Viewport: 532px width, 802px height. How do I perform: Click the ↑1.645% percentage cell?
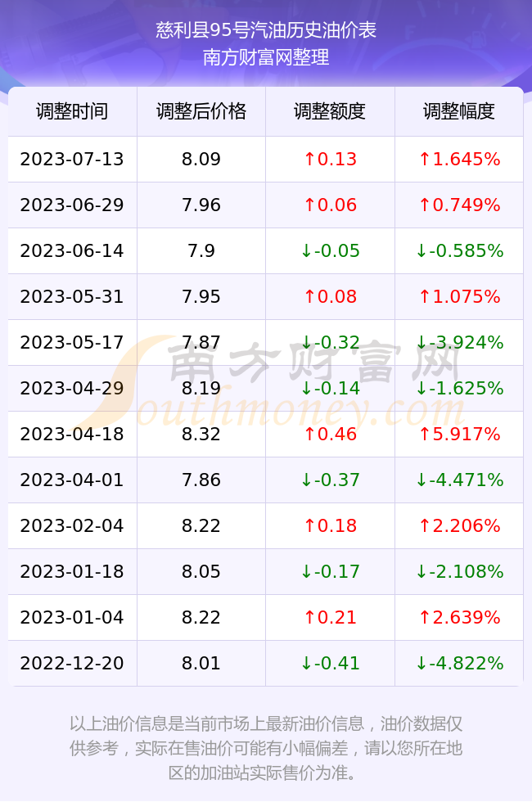pyautogui.click(x=459, y=159)
